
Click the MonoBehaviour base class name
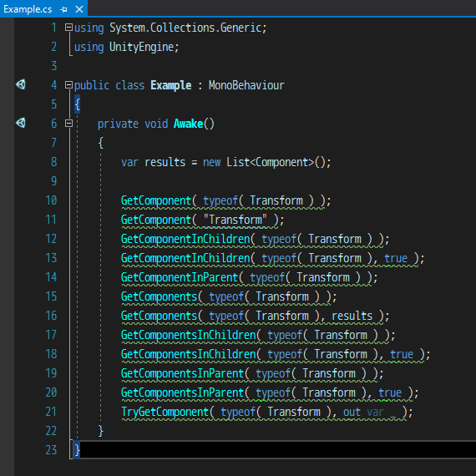click(x=246, y=85)
